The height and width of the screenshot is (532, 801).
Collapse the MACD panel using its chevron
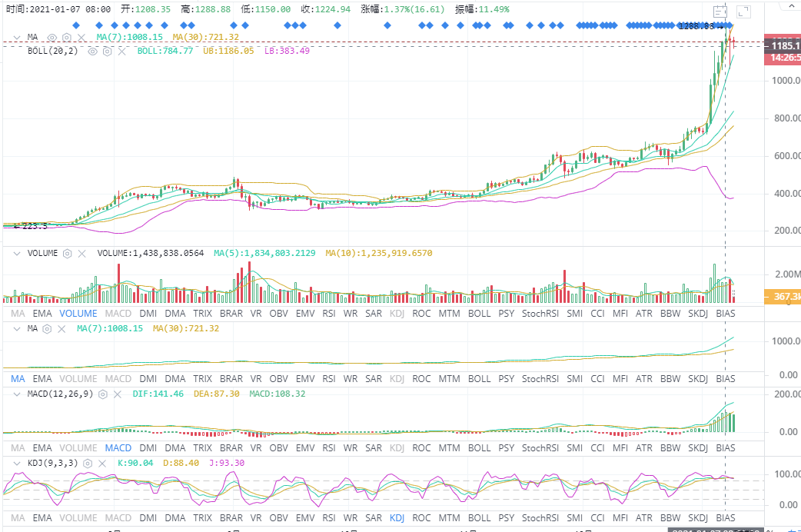(x=18, y=394)
